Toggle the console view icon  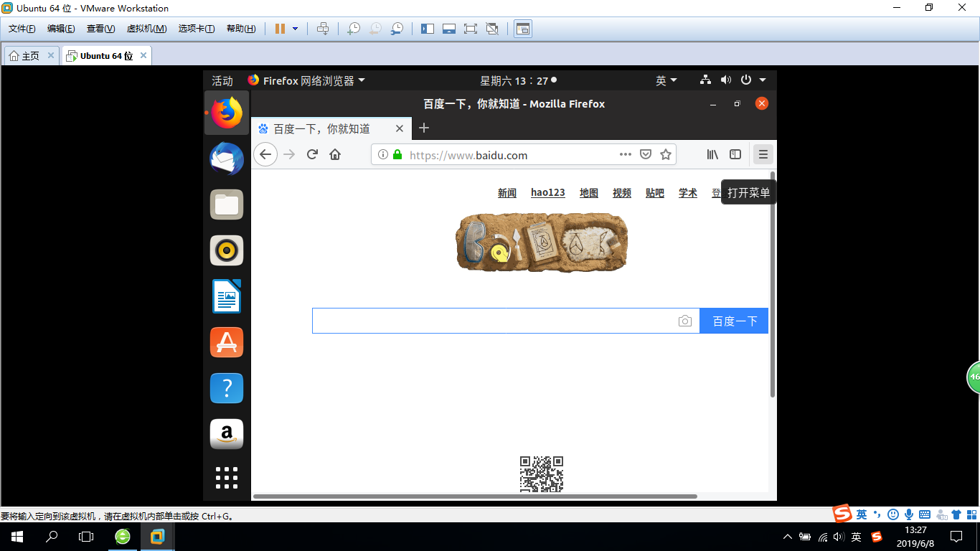click(x=523, y=29)
